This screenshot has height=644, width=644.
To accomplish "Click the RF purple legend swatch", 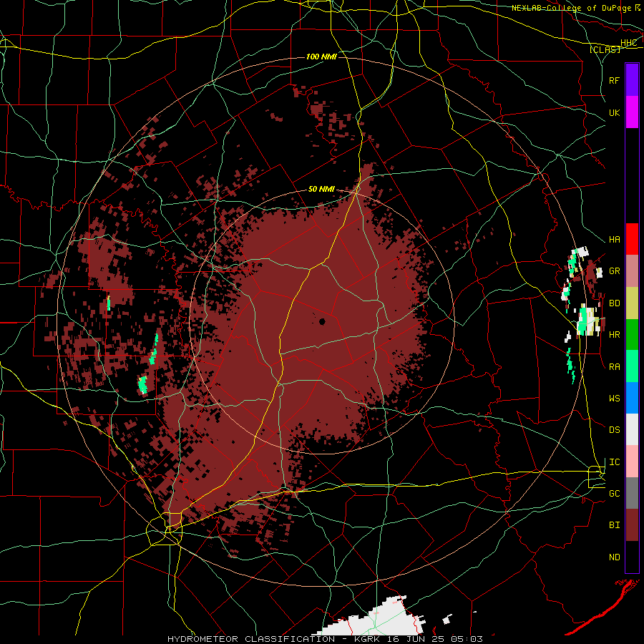I will pyautogui.click(x=632, y=80).
